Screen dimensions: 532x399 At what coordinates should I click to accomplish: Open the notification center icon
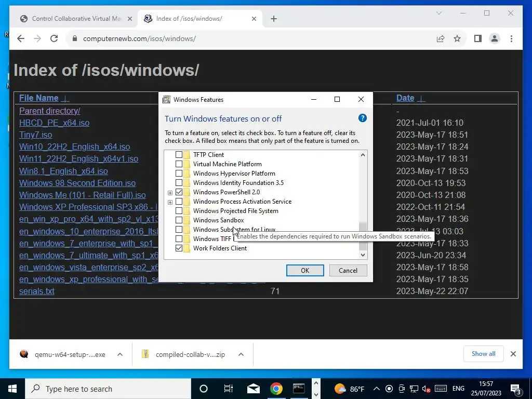(x=515, y=390)
